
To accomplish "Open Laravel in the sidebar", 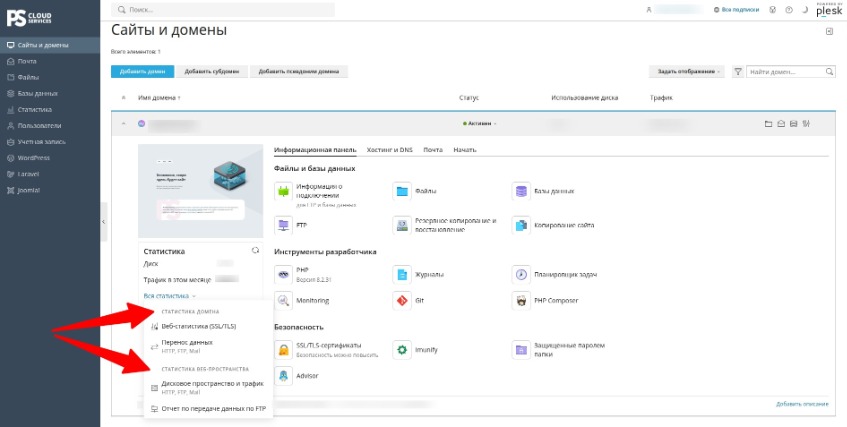I will click(x=50, y=175).
